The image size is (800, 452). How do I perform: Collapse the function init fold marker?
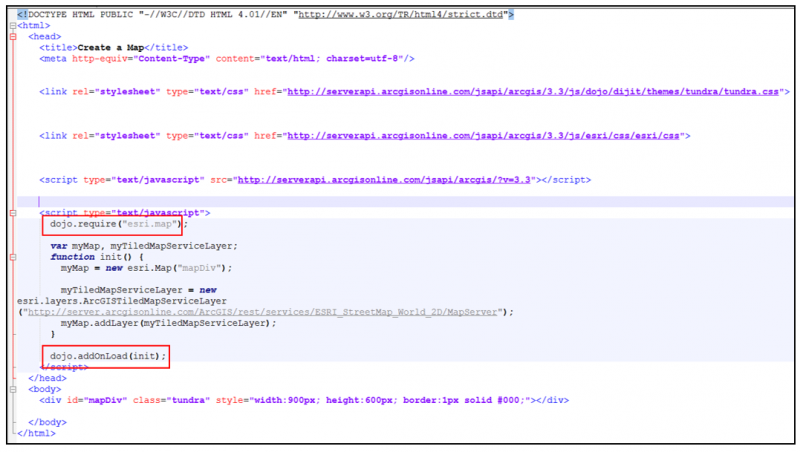click(12, 257)
